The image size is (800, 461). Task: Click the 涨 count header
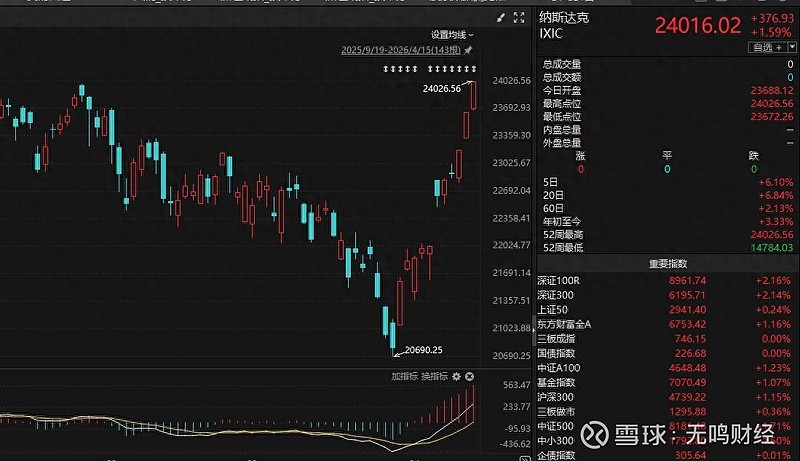pyautogui.click(x=581, y=156)
